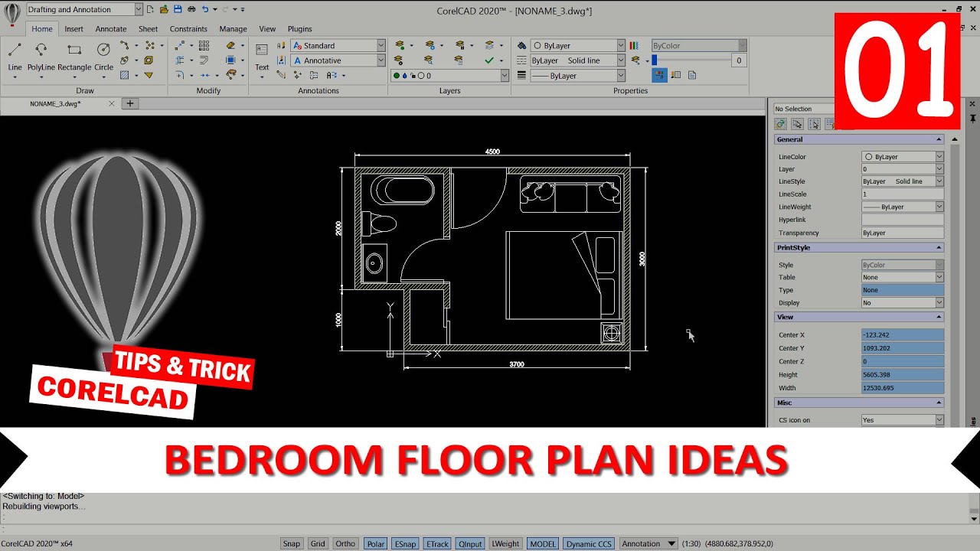The image size is (980, 551).
Task: Click the CorelCAD balloon application button
Action: click(12, 15)
